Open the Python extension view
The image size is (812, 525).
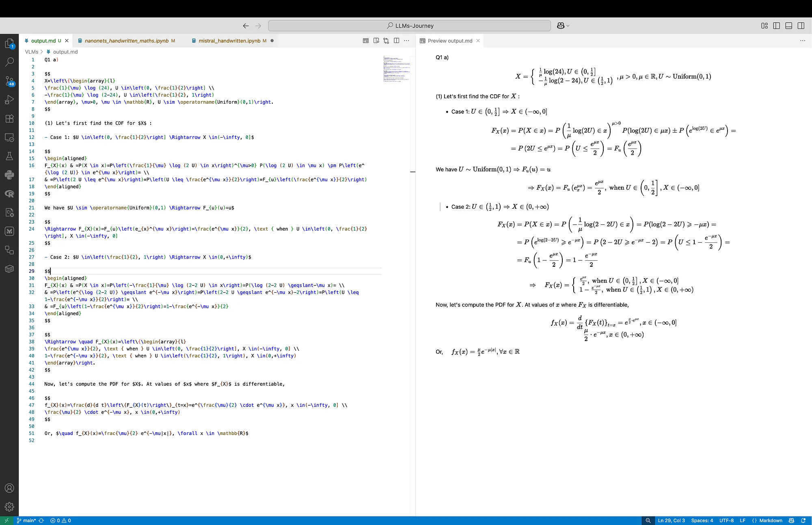click(9, 175)
